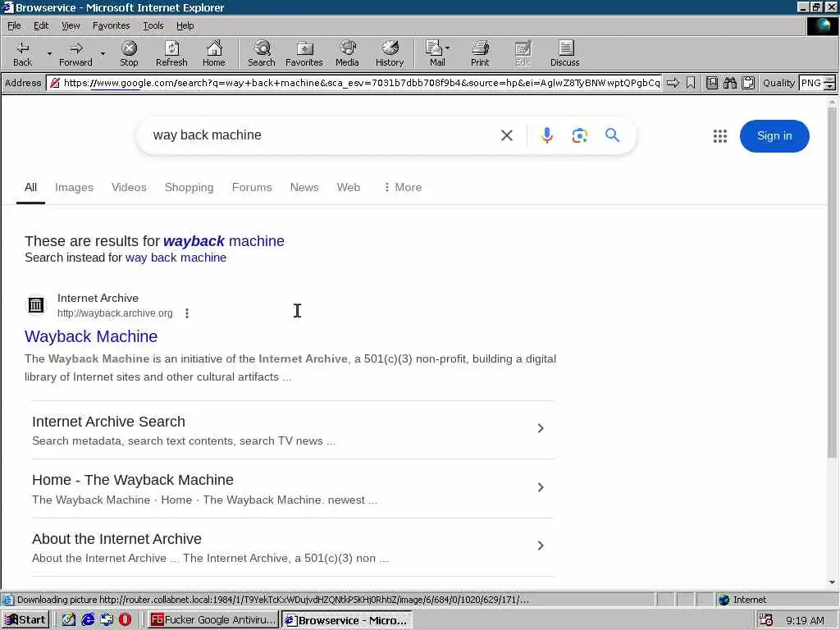
Task: Click the Sign in button
Action: [774, 136]
